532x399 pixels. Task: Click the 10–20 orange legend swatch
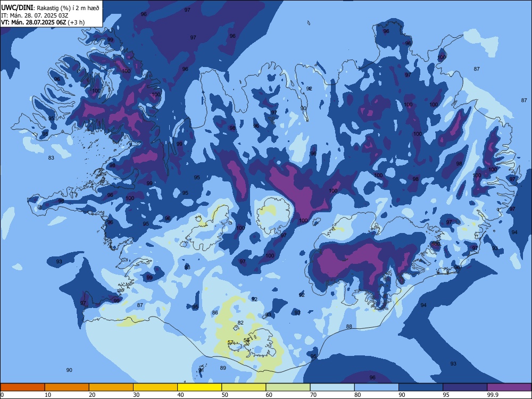coord(67,387)
